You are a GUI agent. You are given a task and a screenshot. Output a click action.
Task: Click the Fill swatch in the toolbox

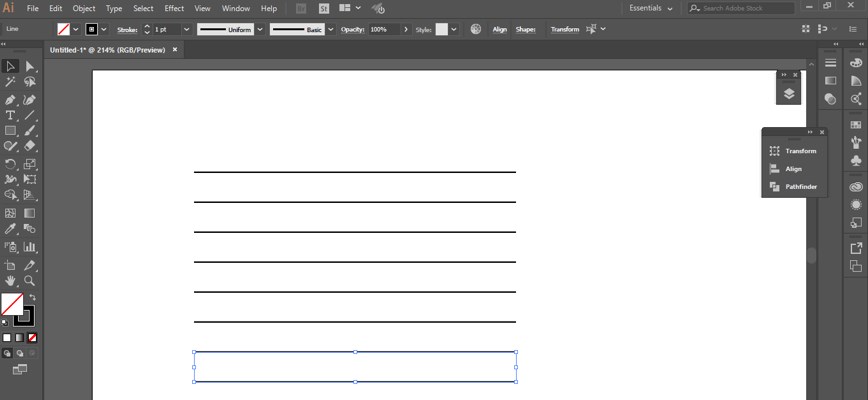click(12, 304)
